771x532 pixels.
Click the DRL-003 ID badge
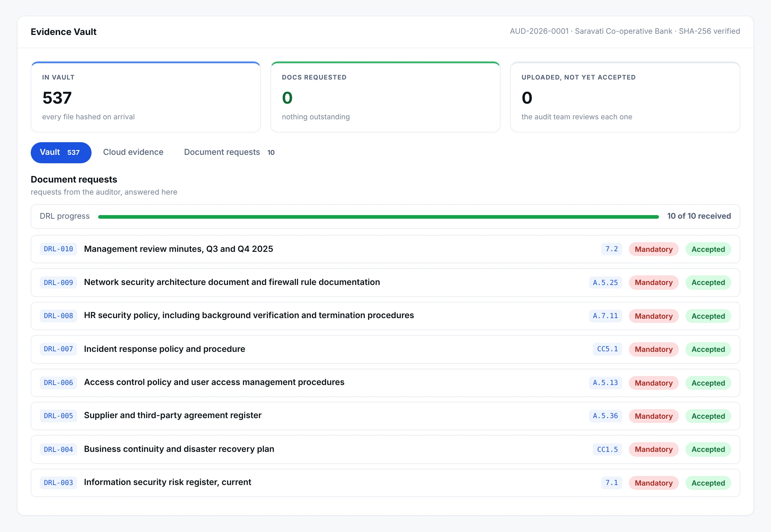click(58, 483)
